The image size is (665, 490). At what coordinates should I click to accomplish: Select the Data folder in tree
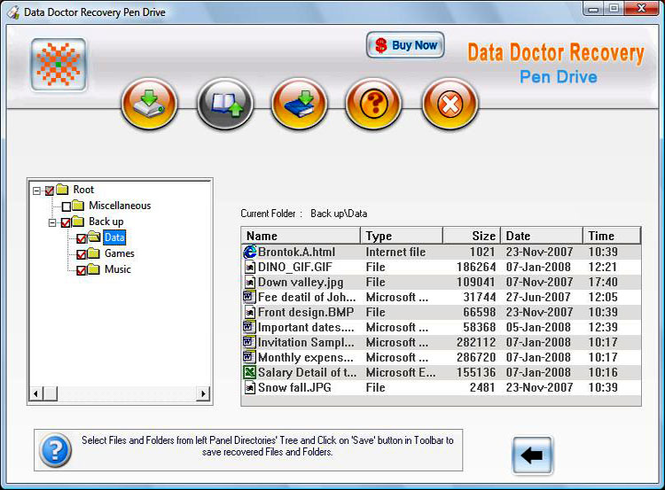(115, 237)
